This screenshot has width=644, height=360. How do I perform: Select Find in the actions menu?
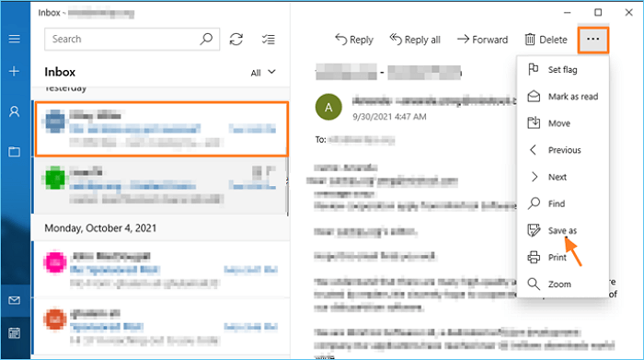pyautogui.click(x=563, y=203)
